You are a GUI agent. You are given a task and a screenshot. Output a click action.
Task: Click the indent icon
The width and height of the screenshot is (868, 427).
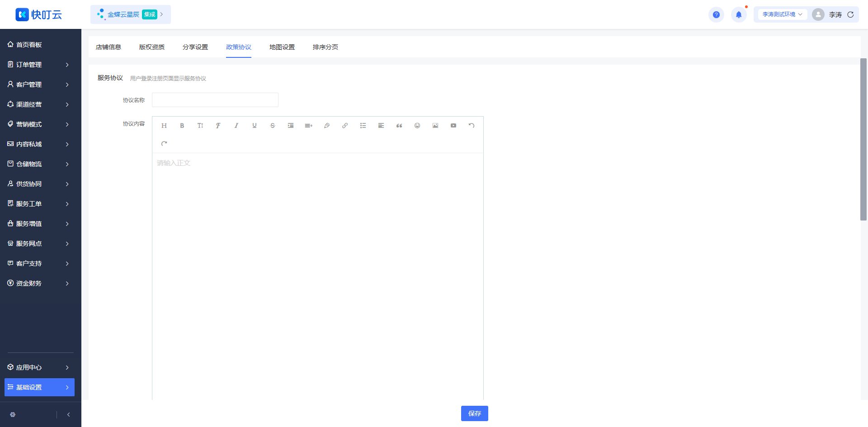point(291,126)
